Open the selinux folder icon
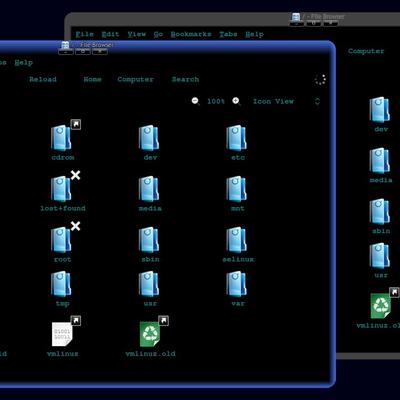The height and width of the screenshot is (400, 400). point(236,240)
